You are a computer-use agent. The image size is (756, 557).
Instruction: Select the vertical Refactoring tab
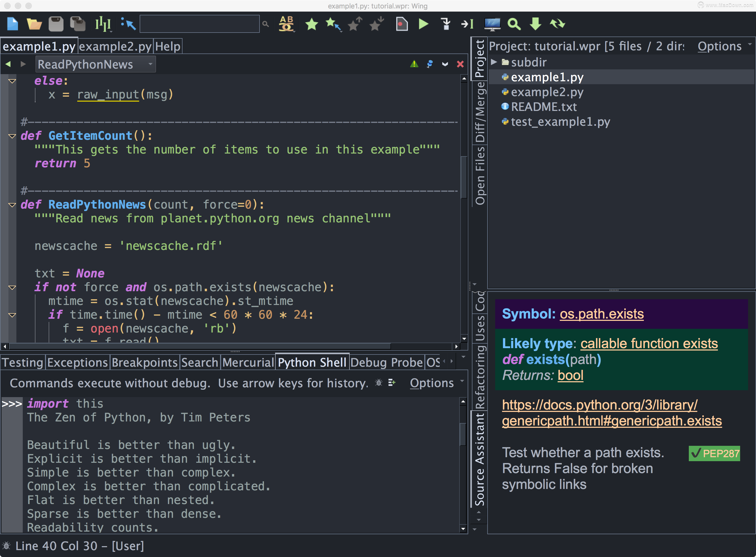tap(480, 377)
